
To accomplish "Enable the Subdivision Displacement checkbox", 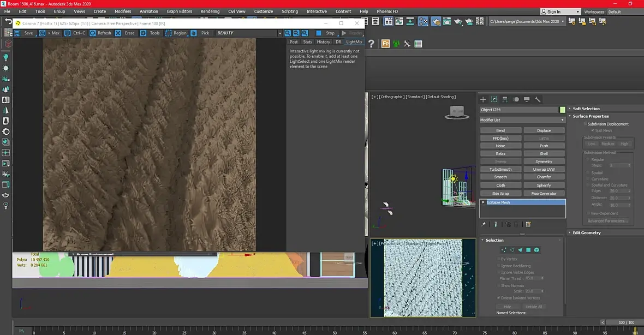I will click(586, 124).
